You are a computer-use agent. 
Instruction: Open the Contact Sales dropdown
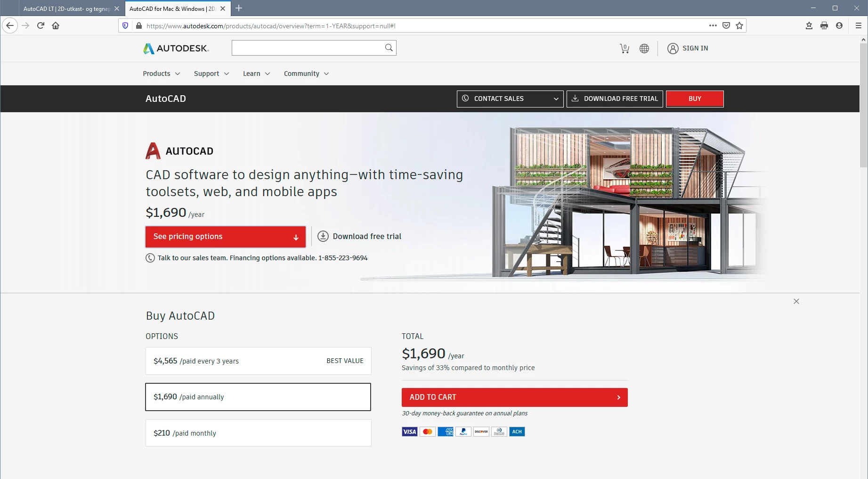tap(510, 99)
